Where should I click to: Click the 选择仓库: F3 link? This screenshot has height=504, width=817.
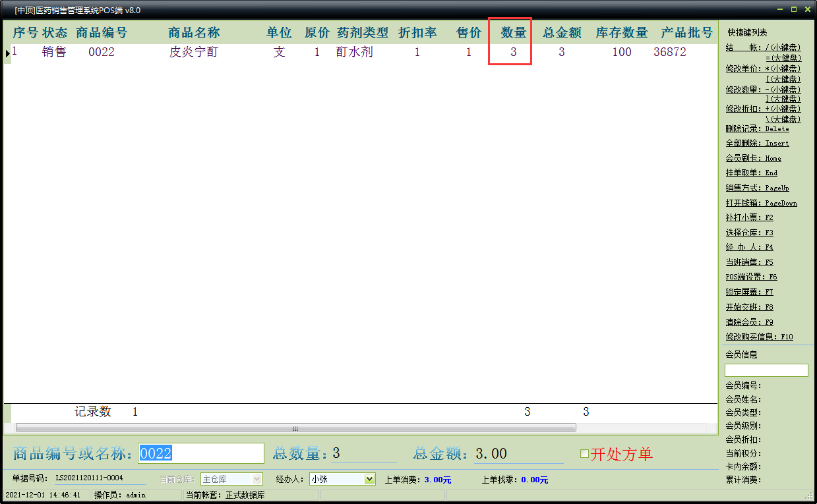point(749,233)
